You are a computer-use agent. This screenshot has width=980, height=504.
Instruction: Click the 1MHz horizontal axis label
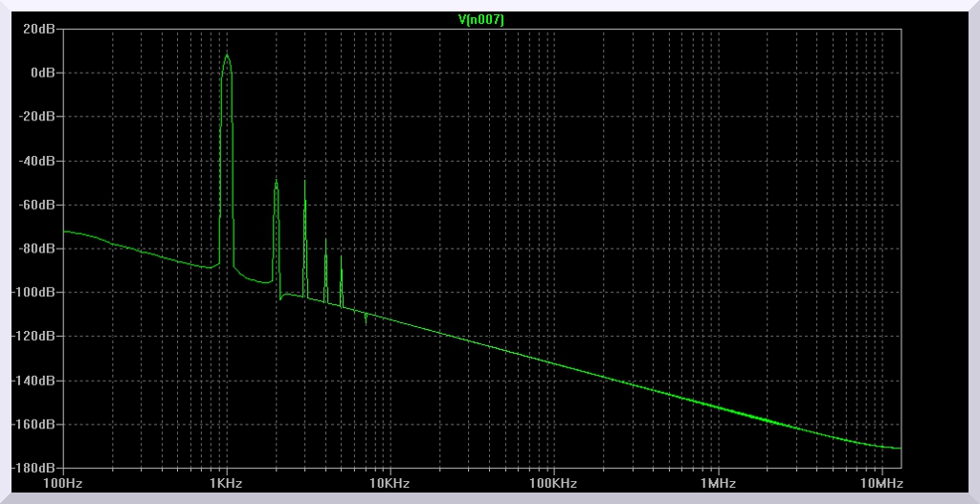(718, 484)
